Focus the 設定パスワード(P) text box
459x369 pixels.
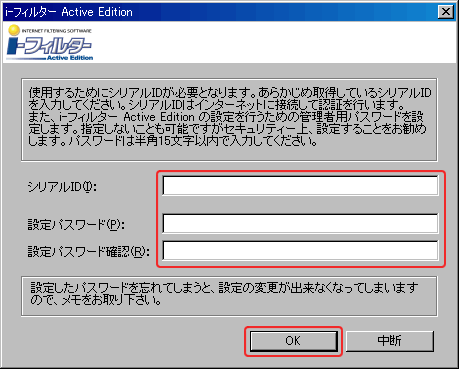point(300,223)
